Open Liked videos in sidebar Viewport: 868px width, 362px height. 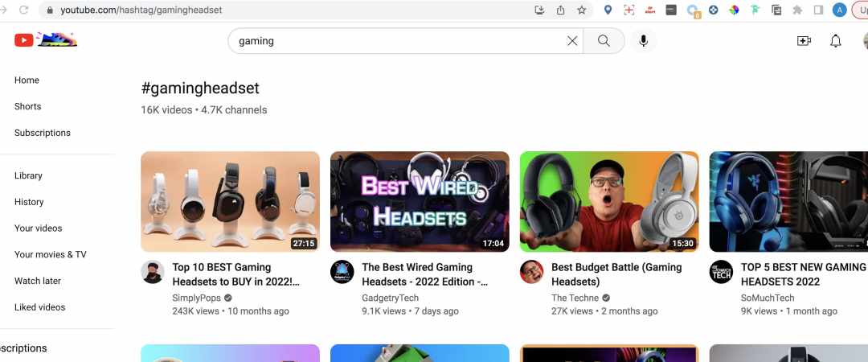40,307
